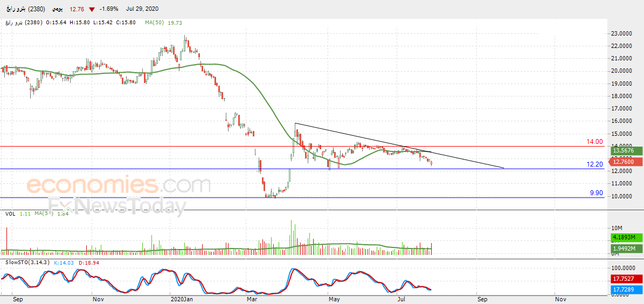This screenshot has height=304, width=644.
Task: Click the red D:18.94 stochastic value
Action: click(88, 262)
